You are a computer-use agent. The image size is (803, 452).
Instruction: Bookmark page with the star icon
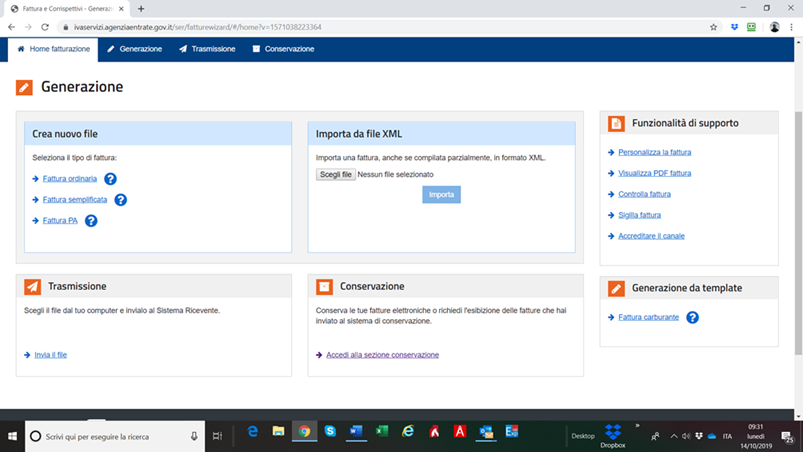713,27
